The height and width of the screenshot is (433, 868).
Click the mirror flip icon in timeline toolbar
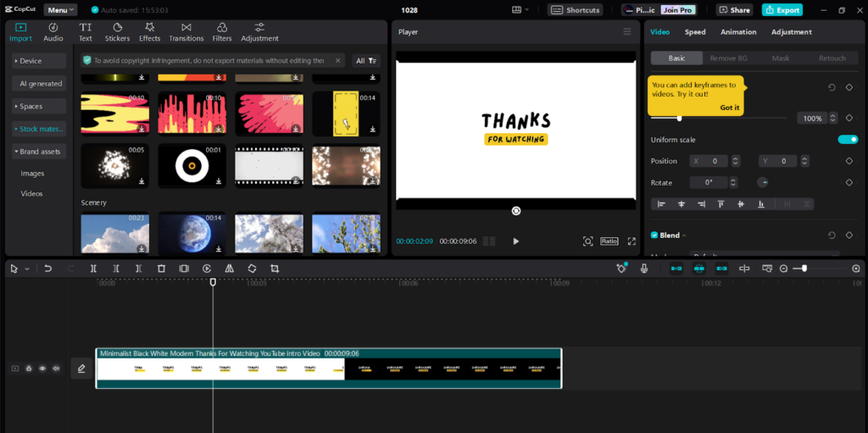click(x=229, y=269)
